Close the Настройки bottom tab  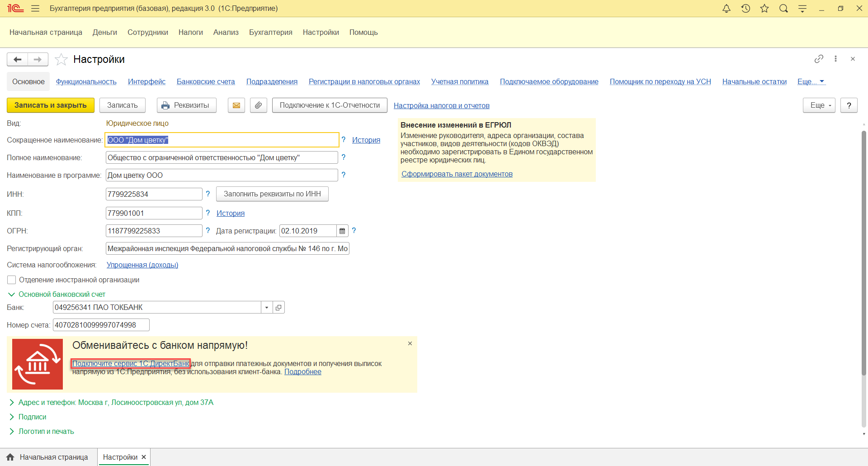coord(144,457)
